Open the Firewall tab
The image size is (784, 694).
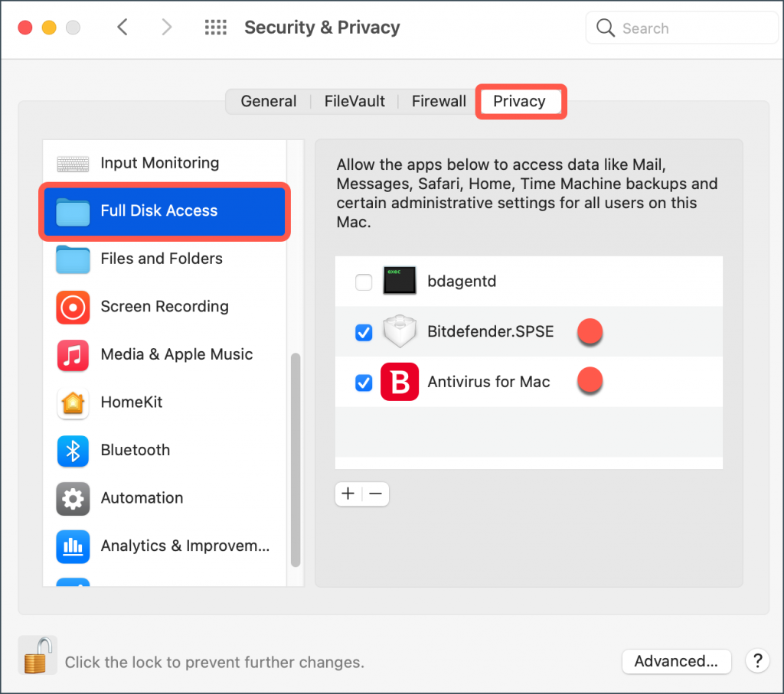coord(438,101)
